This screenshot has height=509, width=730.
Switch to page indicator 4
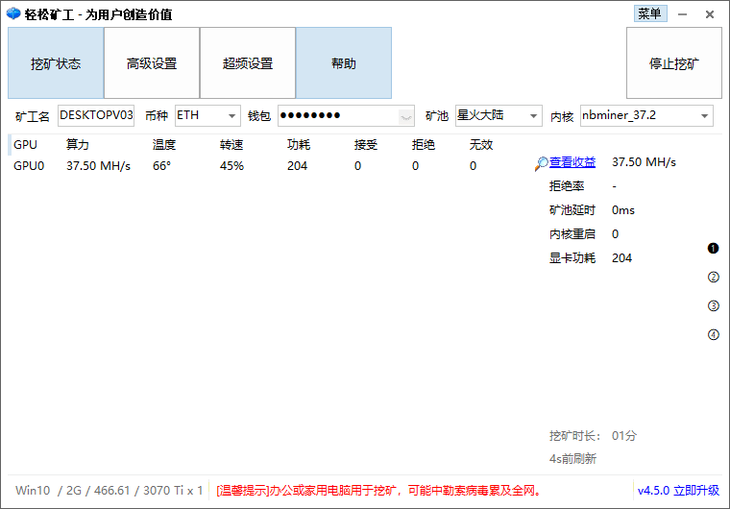(713, 335)
